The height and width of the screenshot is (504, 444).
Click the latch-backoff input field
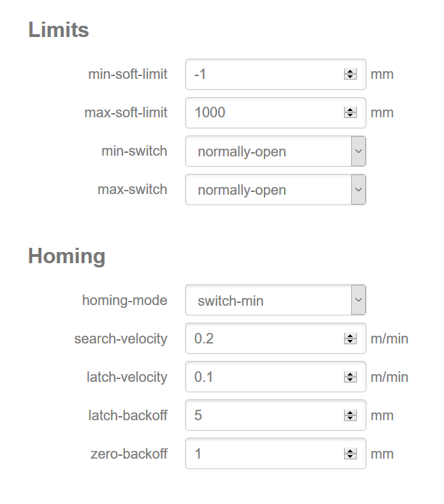[265, 415]
